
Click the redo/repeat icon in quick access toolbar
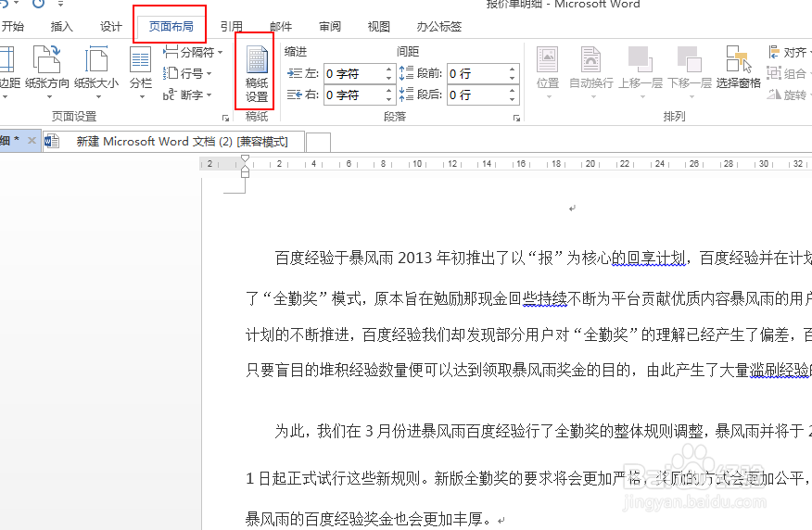38,4
